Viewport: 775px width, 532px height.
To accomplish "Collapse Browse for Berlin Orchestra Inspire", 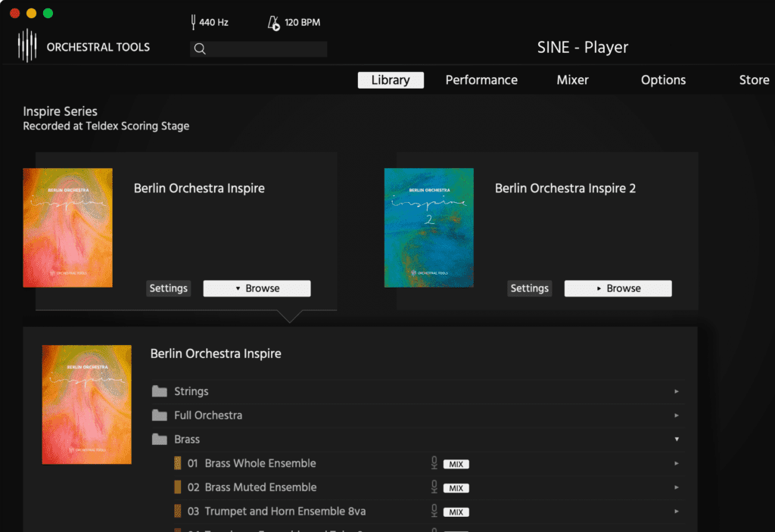I will click(257, 288).
